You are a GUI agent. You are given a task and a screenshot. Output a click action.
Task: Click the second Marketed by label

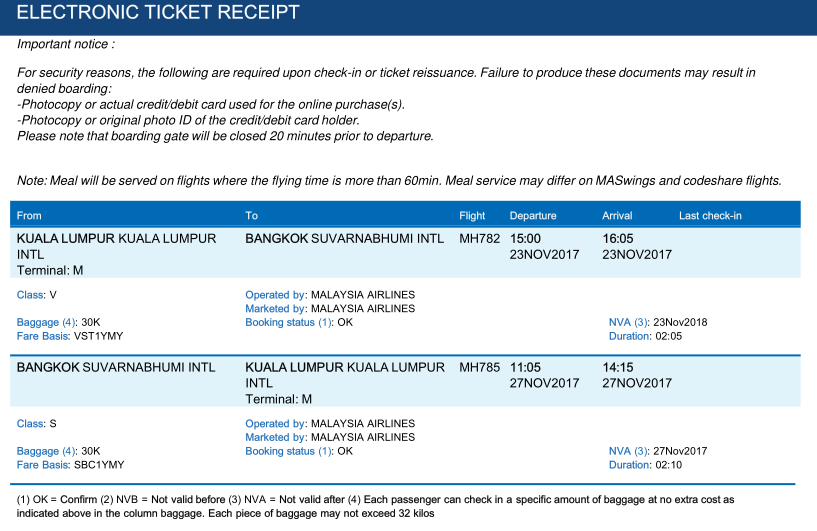275,437
